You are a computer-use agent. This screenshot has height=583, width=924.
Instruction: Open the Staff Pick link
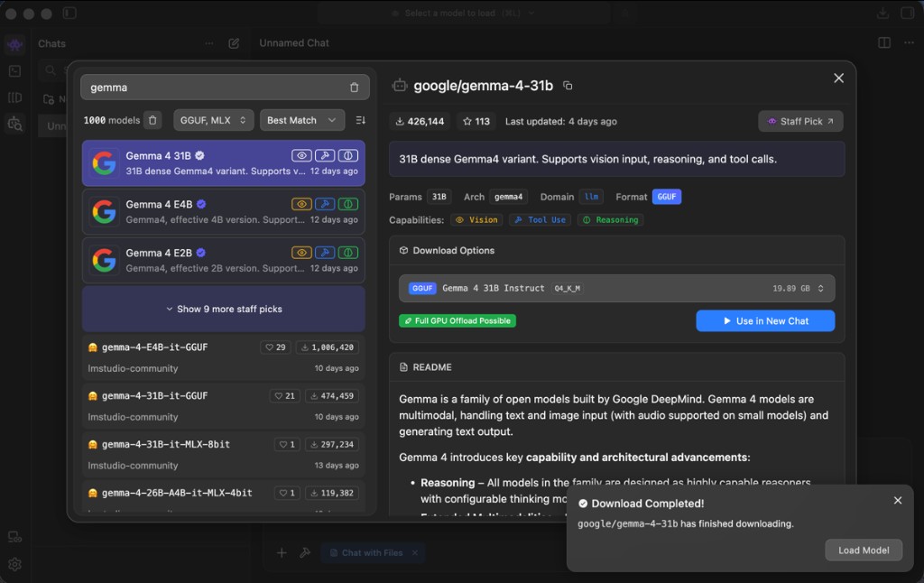pos(800,122)
